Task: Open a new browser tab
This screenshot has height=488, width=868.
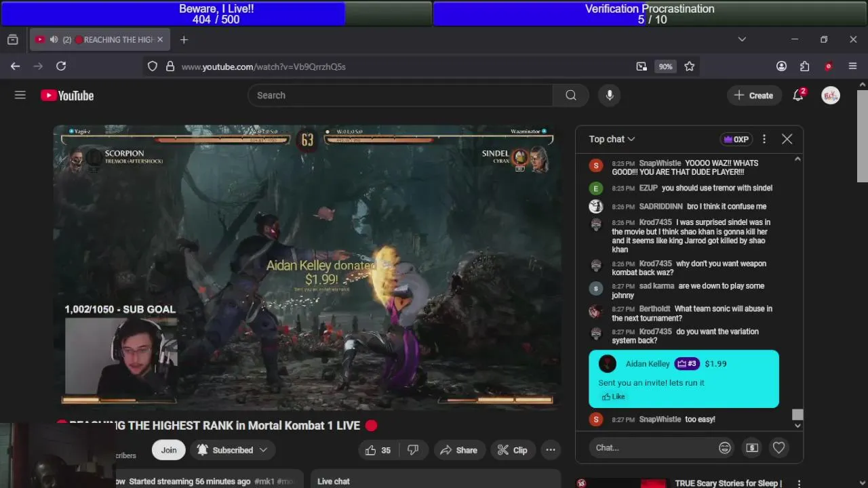Action: point(184,40)
